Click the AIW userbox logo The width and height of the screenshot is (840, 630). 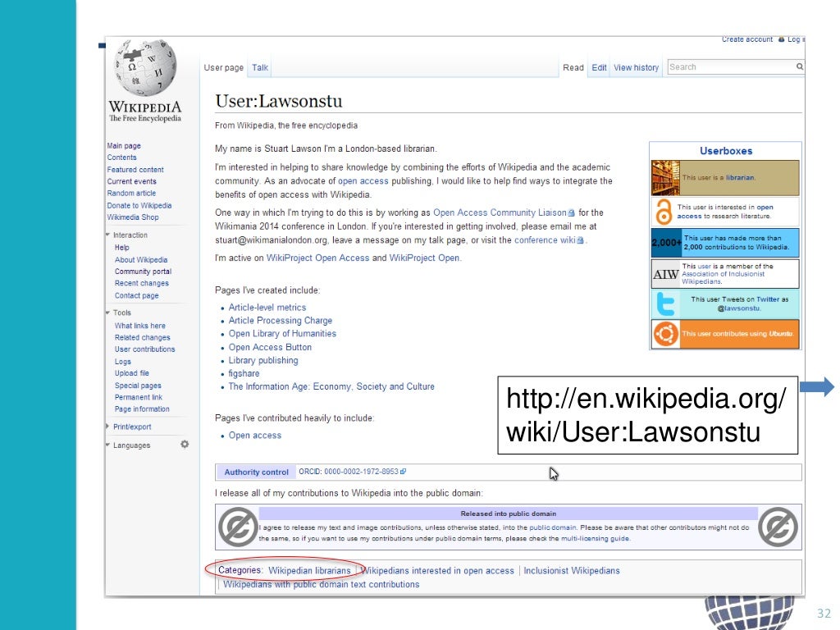[666, 274]
